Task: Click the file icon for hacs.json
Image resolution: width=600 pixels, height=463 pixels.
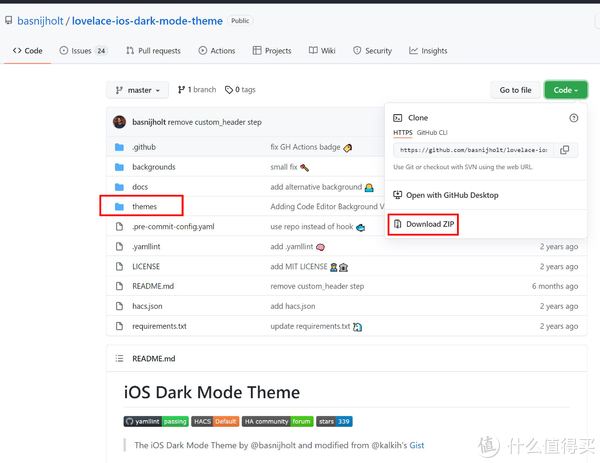Action: click(119, 306)
